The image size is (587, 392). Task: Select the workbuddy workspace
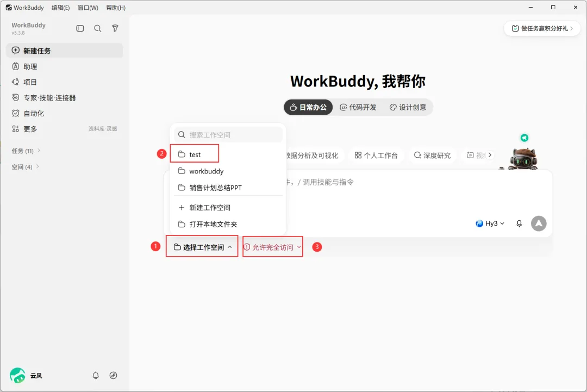228,171
